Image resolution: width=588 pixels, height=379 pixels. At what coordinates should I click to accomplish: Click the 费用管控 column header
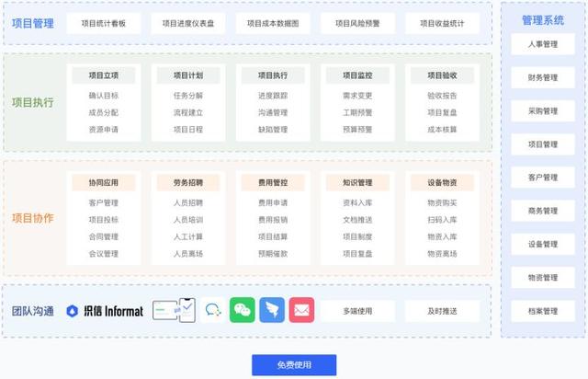pos(273,182)
